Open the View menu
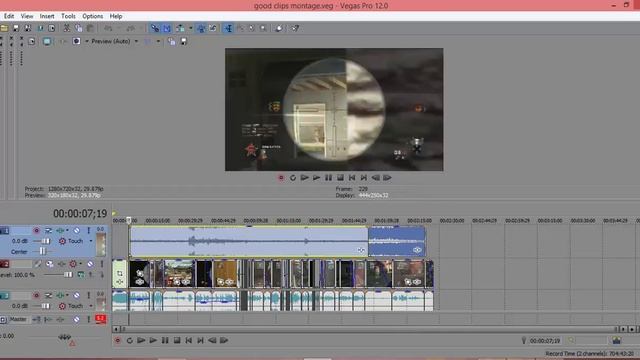Screen dimensions: 640x360 tap(27, 16)
